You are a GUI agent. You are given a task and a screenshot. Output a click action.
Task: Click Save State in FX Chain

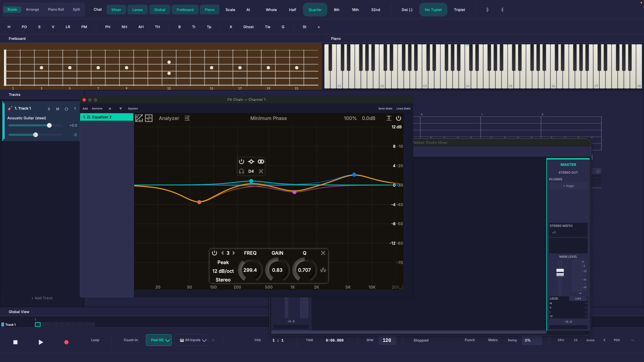pyautogui.click(x=385, y=109)
